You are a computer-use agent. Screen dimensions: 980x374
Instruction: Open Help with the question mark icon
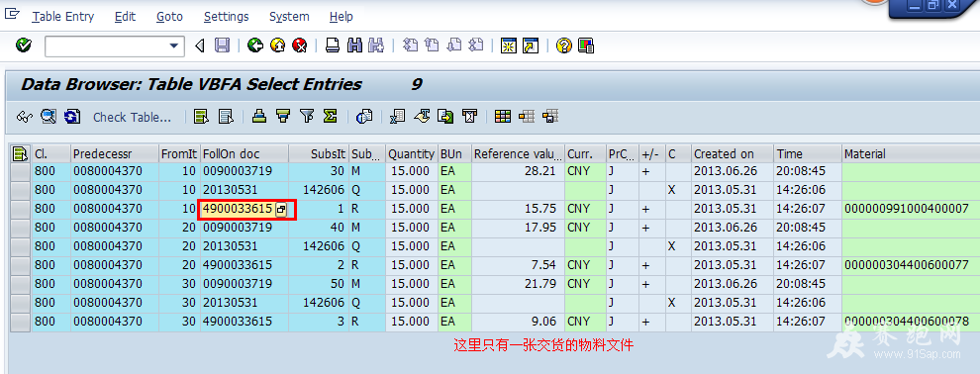[564, 46]
